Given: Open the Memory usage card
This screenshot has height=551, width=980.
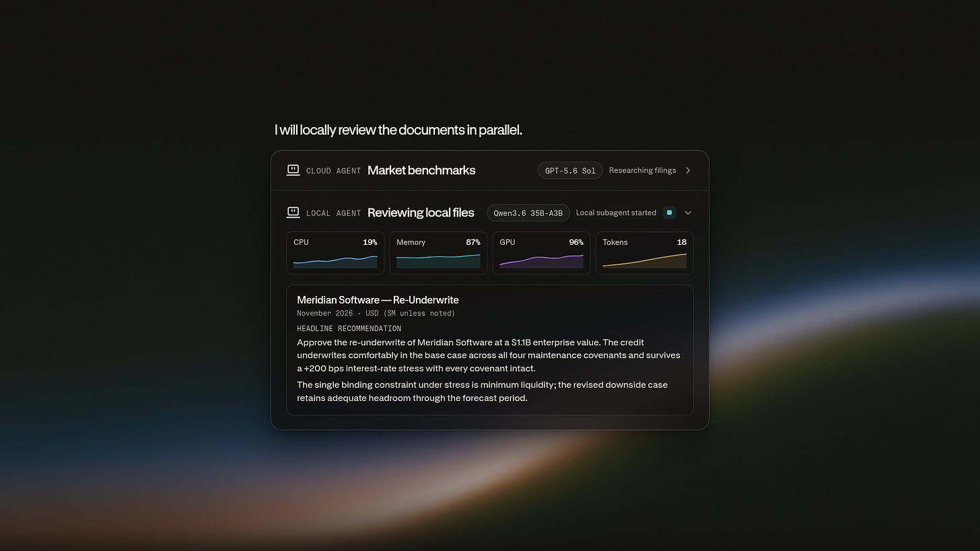Looking at the screenshot, I should 438,253.
